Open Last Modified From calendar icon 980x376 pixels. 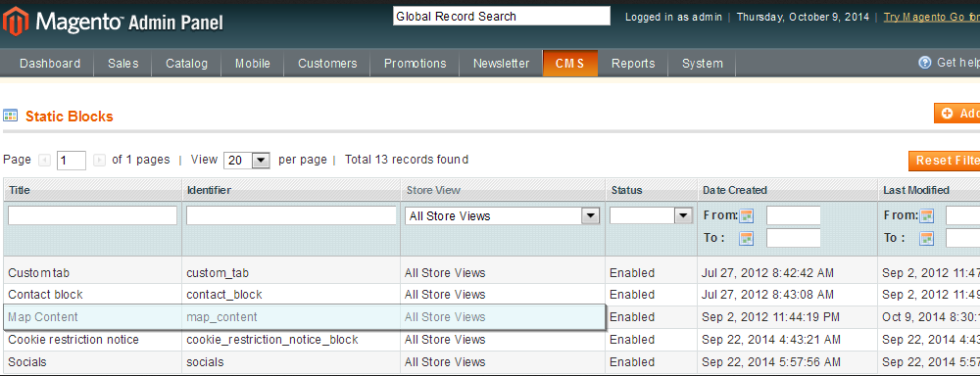pos(927,215)
